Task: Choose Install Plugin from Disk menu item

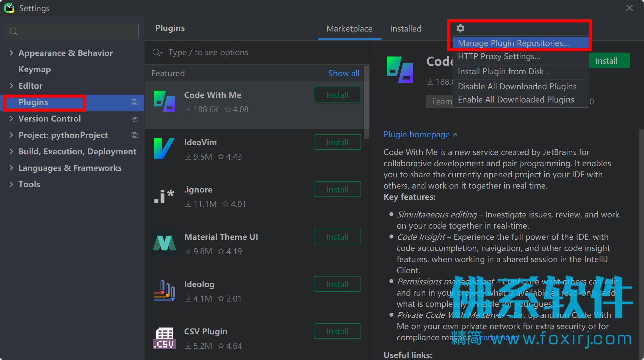Action: point(521,71)
